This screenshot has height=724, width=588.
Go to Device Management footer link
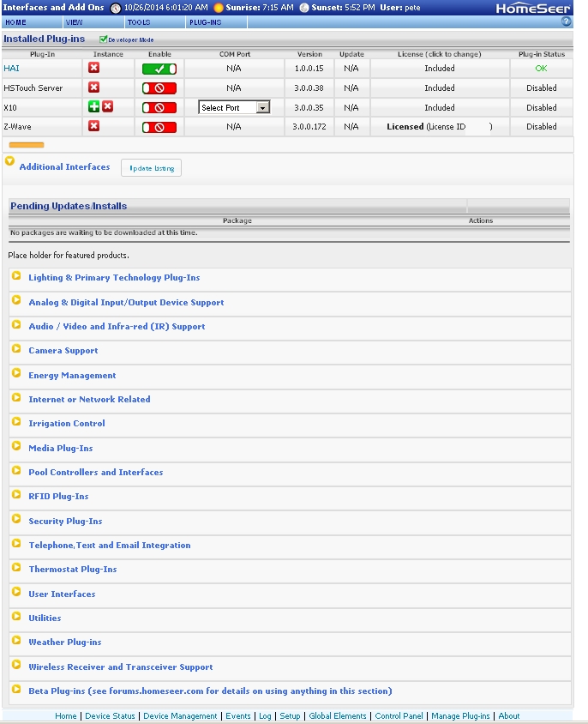[180, 716]
